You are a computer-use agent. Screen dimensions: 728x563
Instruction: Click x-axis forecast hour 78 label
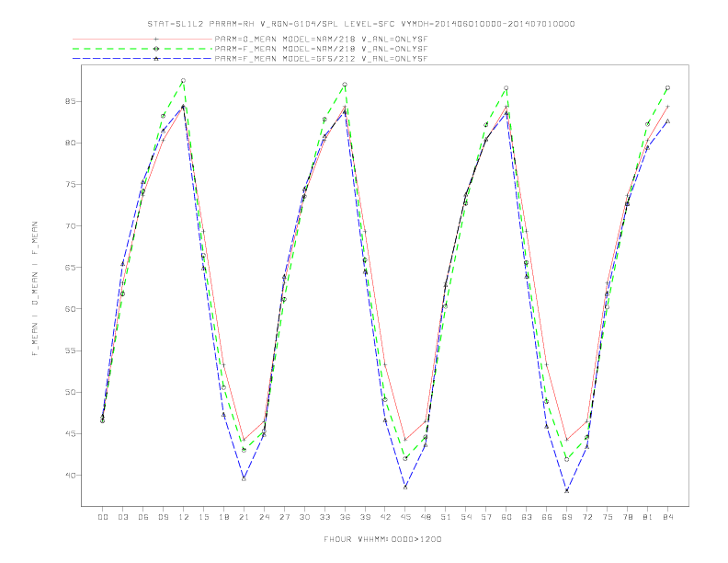click(628, 517)
